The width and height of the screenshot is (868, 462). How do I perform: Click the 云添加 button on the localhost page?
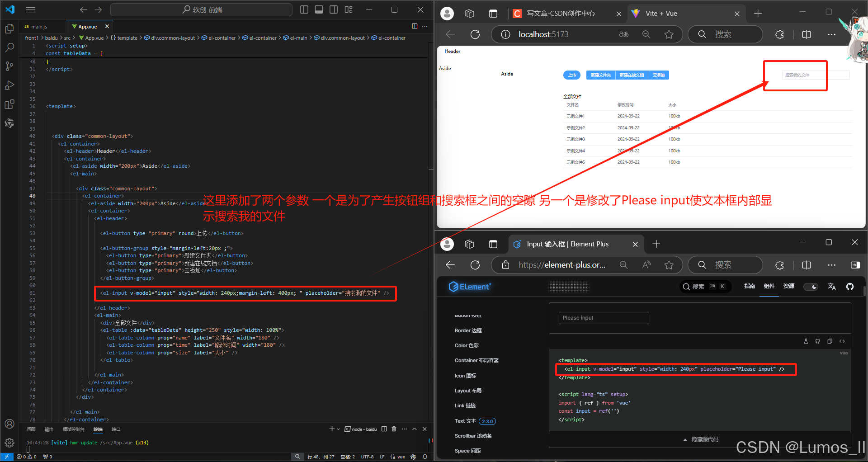pyautogui.click(x=658, y=75)
